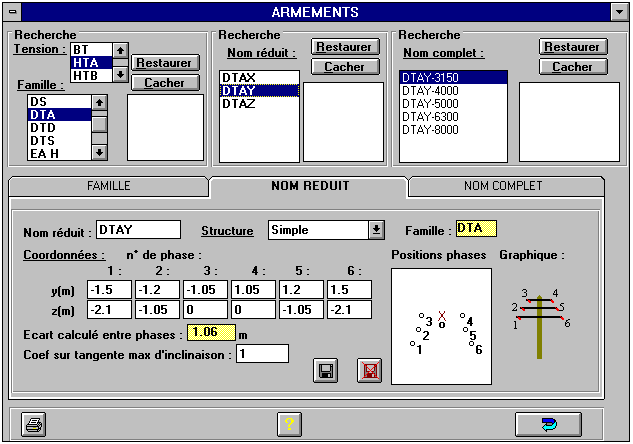The height and width of the screenshot is (444, 633).
Task: Click the floppy disk save icon
Action: pos(324,371)
